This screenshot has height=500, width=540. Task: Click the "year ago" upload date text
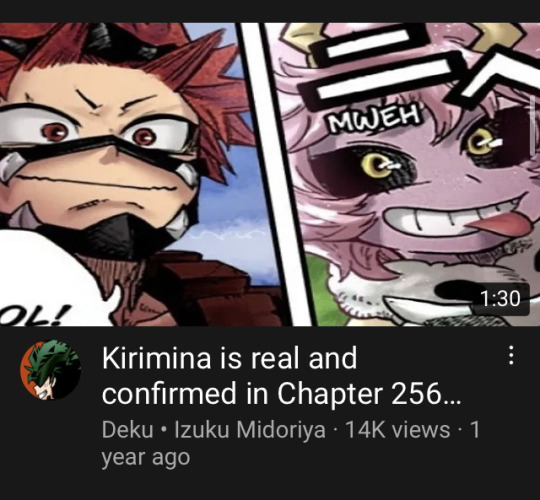coord(145,458)
